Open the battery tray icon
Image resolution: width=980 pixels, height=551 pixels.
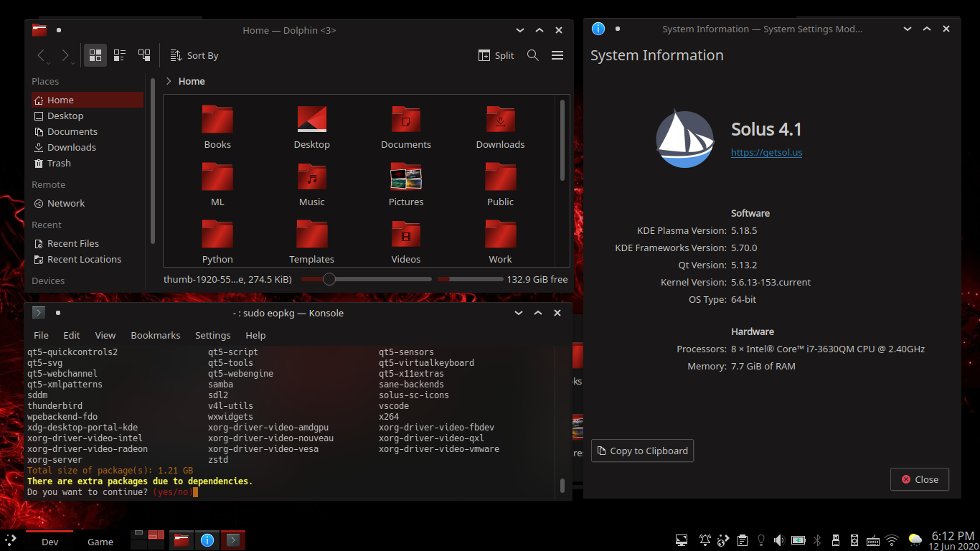[798, 540]
